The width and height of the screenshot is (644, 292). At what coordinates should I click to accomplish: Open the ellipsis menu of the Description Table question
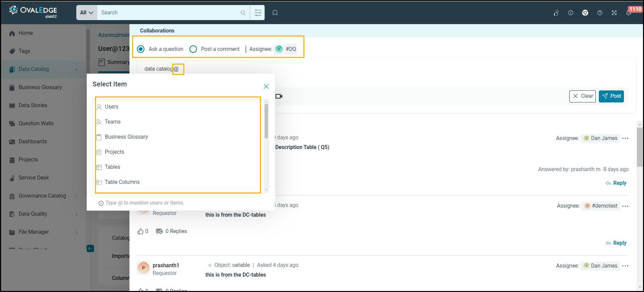pyautogui.click(x=625, y=138)
